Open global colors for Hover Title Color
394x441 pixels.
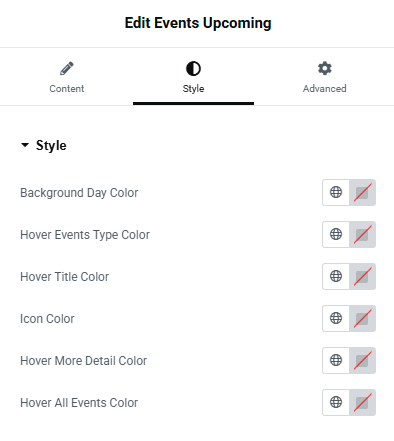336,276
